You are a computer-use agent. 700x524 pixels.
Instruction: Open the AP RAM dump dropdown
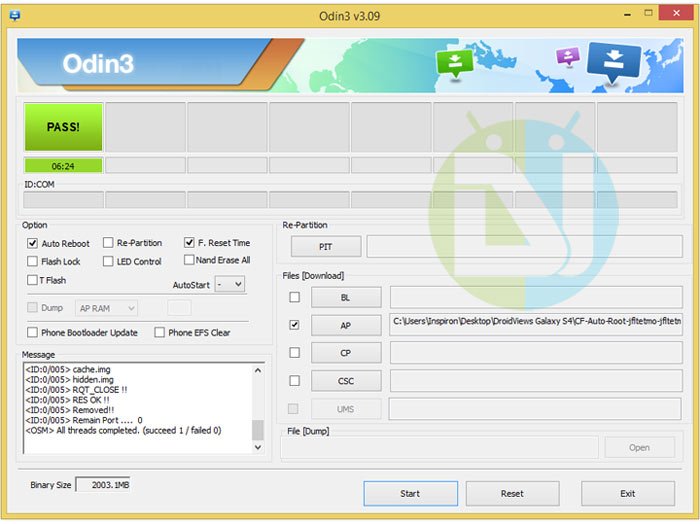pyautogui.click(x=106, y=308)
